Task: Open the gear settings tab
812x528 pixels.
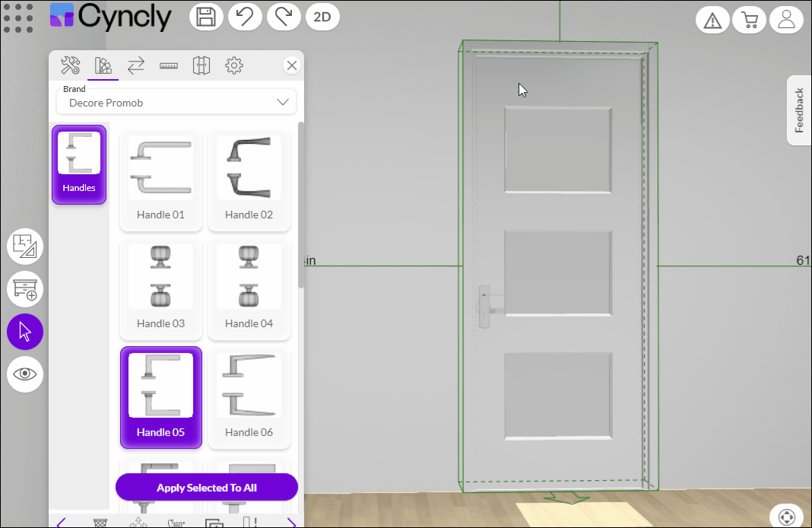Action: [234, 65]
